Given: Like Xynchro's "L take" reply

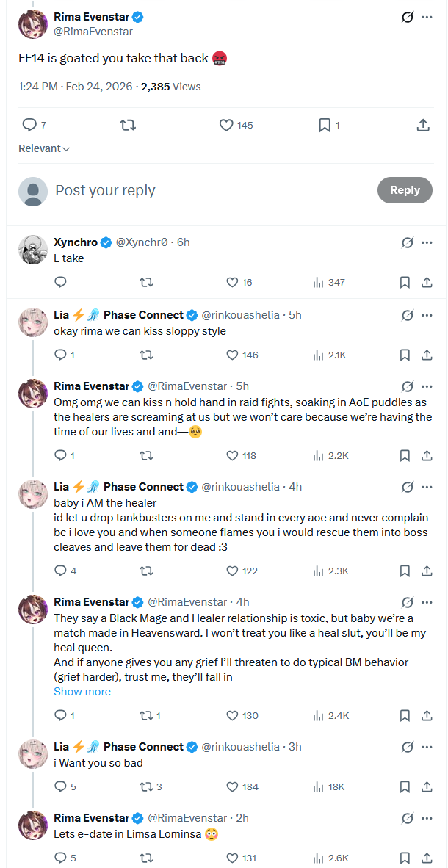Looking at the screenshot, I should coord(232,282).
